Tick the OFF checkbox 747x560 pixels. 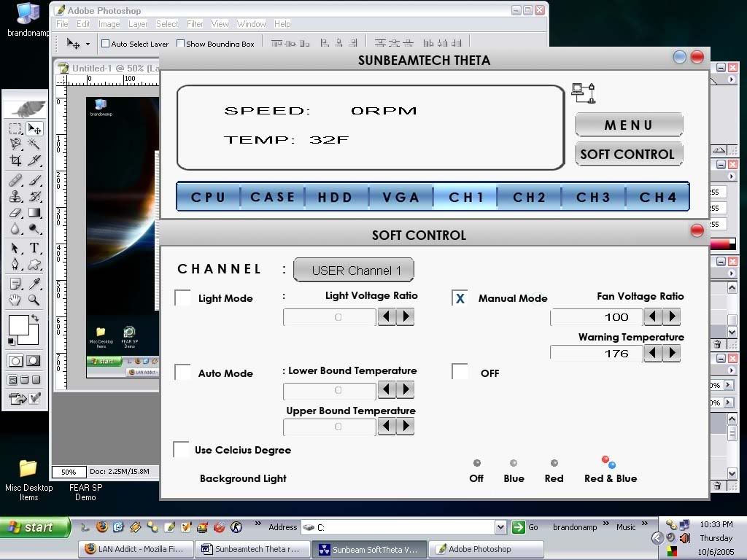click(x=460, y=373)
